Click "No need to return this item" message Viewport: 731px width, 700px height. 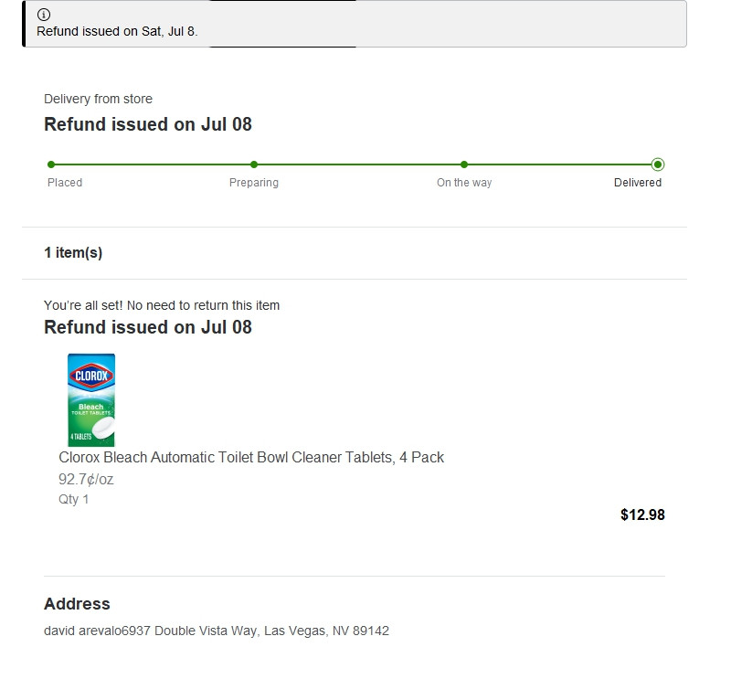pos(162,305)
